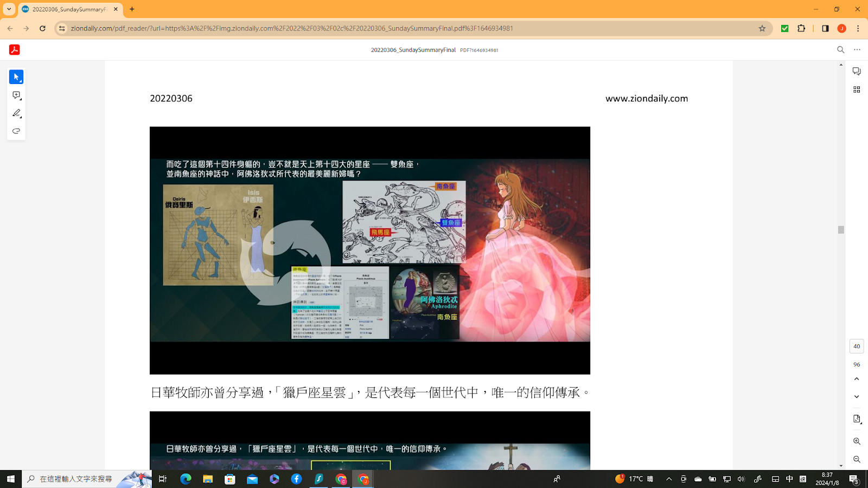This screenshot has height=488, width=868.
Task: Open the Chrome profile avatar
Action: (x=841, y=28)
